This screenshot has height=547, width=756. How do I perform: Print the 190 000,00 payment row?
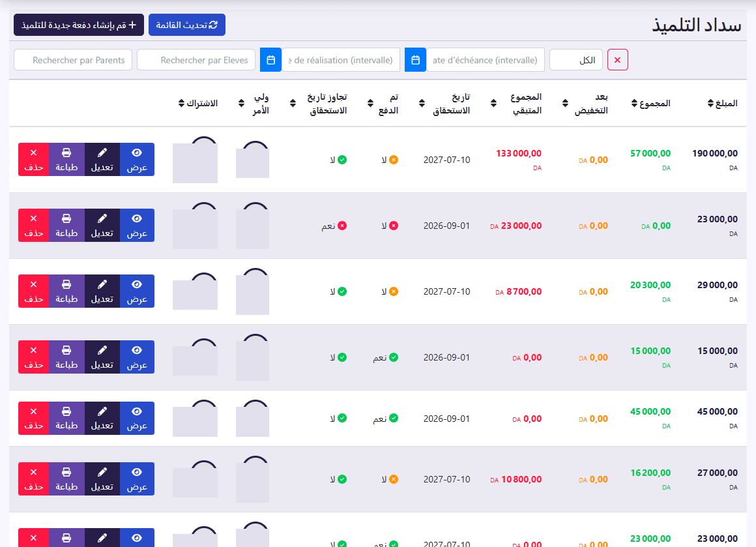(x=66, y=159)
